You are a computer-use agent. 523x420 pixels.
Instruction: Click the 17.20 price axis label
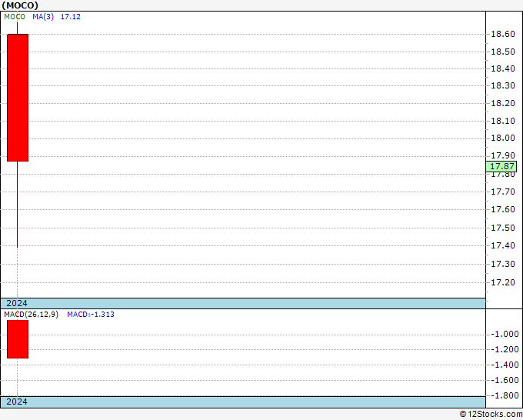(x=503, y=282)
